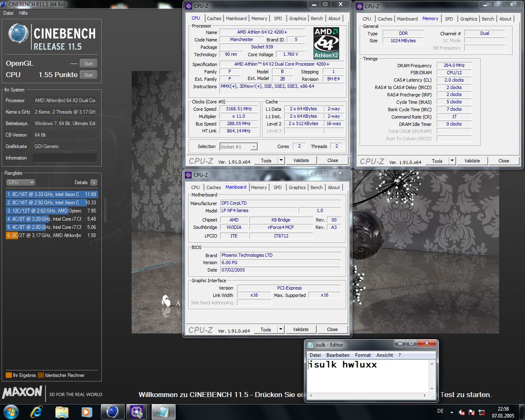Click the Cinebench title bar app icon
The width and height of the screenshot is (525, 420).
(4, 4)
